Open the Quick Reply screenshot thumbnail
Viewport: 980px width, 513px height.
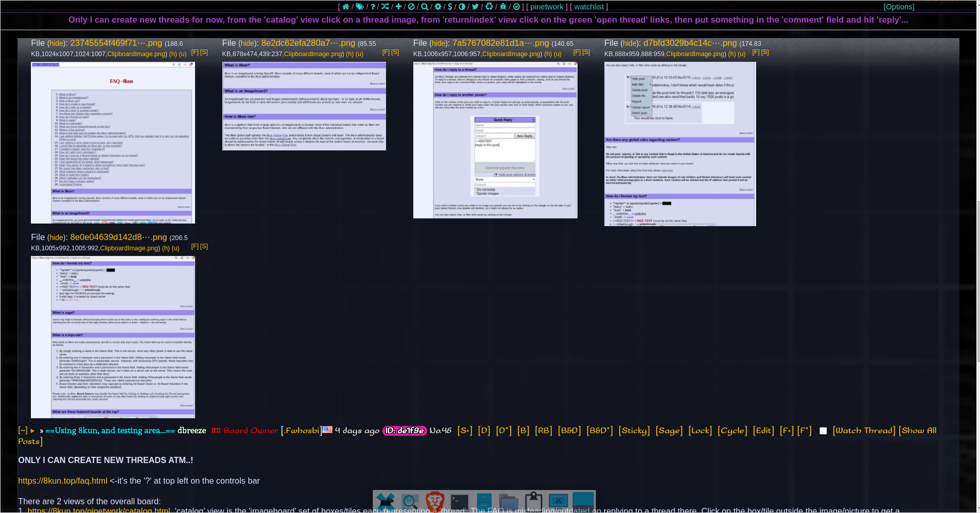[x=495, y=140]
